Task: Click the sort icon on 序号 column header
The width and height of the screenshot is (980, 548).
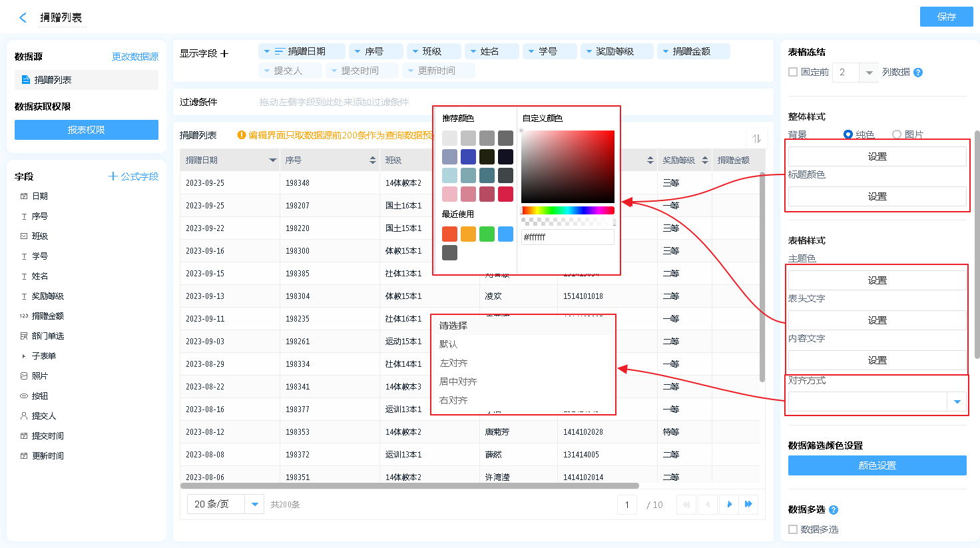Action: pyautogui.click(x=372, y=160)
